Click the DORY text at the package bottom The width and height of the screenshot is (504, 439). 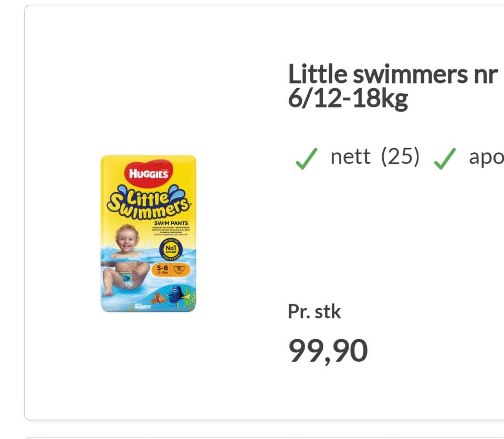(x=143, y=306)
